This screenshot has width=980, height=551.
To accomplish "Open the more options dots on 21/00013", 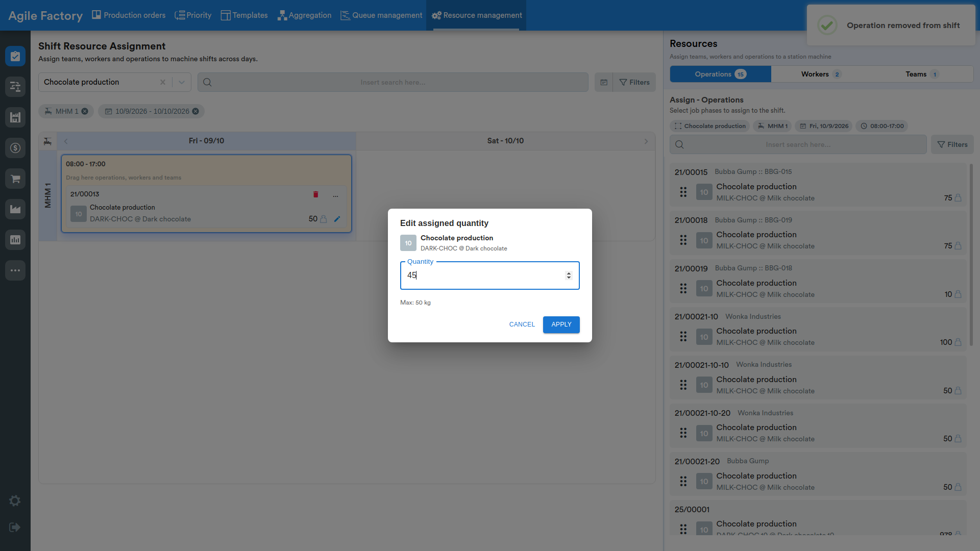I will tap(335, 196).
